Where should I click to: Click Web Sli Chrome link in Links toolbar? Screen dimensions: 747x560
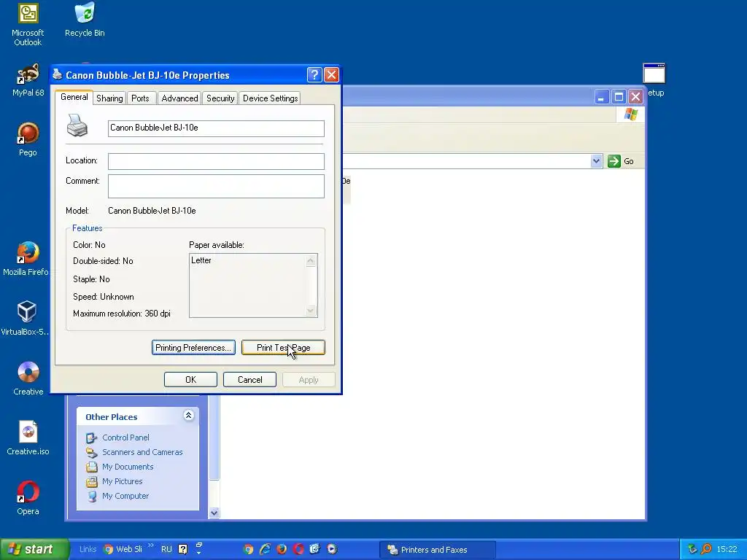pos(123,549)
